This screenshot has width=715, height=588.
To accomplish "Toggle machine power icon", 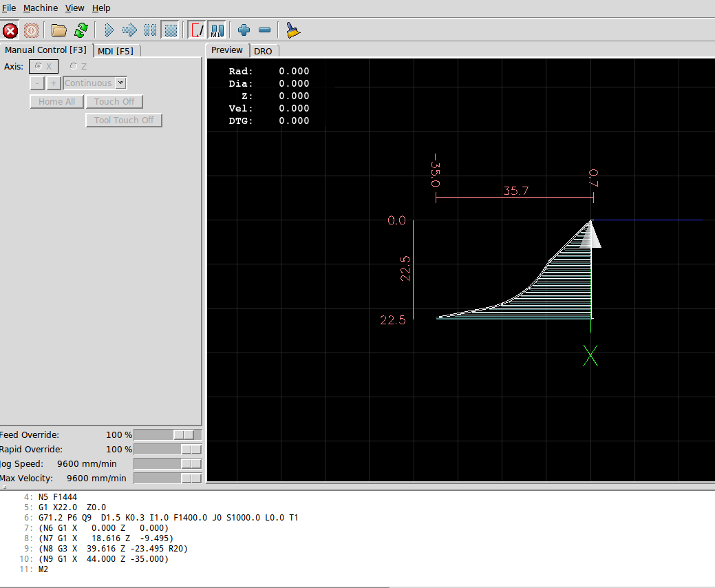I will tap(31, 30).
